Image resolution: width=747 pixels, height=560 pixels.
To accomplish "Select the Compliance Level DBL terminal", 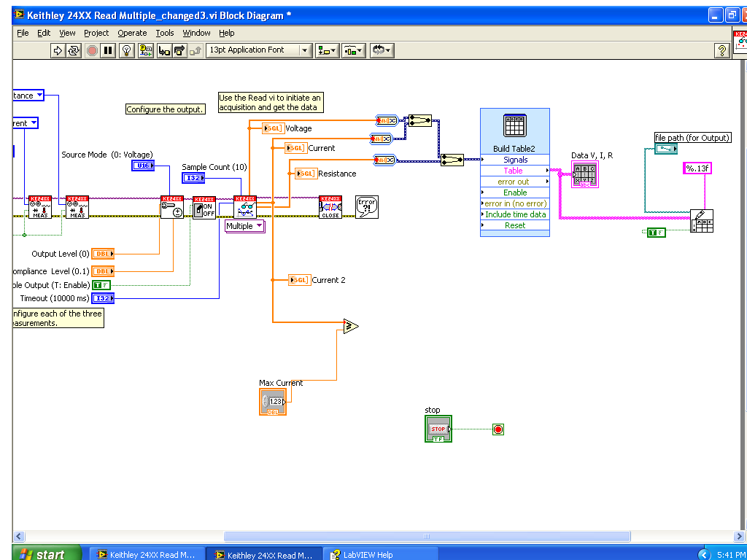I will coord(102,271).
